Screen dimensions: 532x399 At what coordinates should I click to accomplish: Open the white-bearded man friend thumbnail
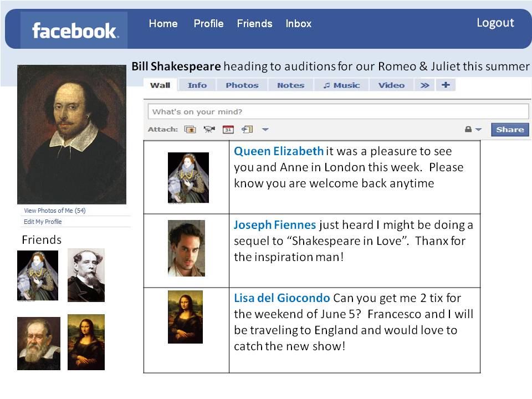39,344
